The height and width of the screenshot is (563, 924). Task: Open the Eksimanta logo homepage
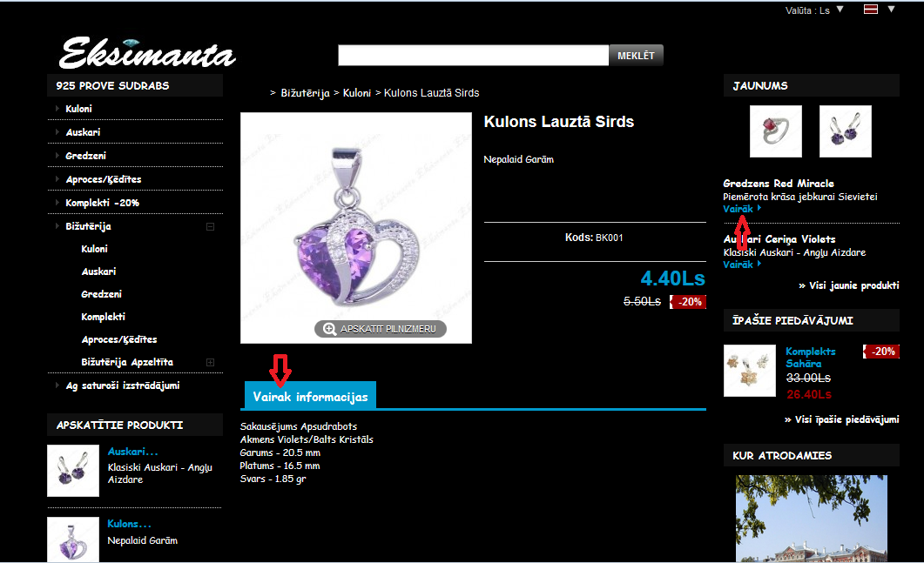[x=147, y=53]
